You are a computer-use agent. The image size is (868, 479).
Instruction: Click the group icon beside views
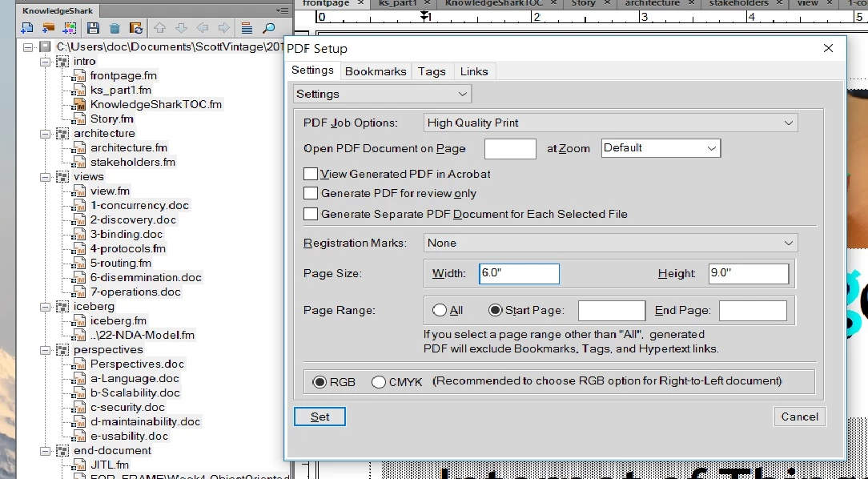(x=62, y=177)
